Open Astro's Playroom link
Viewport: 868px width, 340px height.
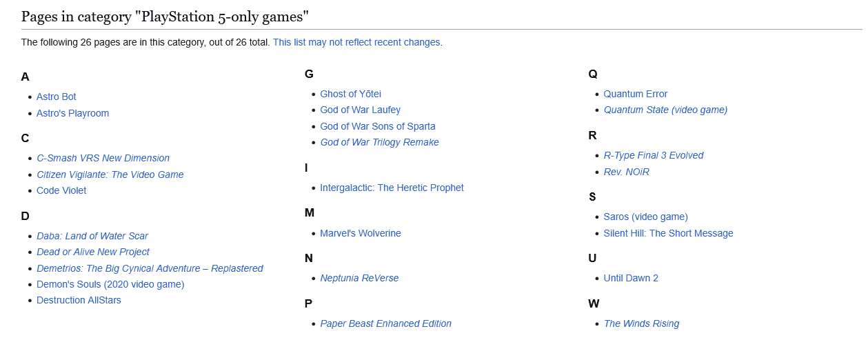coord(73,113)
